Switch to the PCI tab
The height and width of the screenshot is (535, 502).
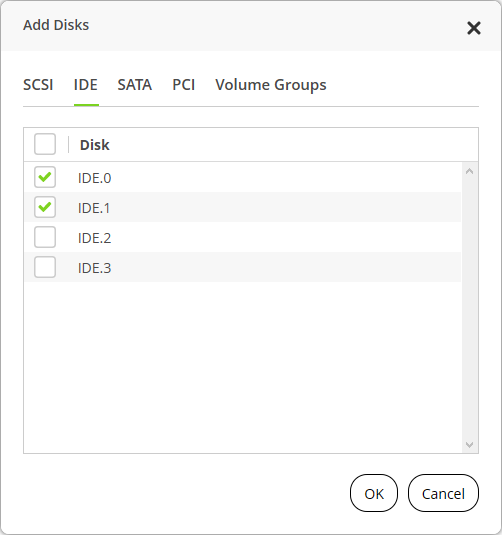184,85
